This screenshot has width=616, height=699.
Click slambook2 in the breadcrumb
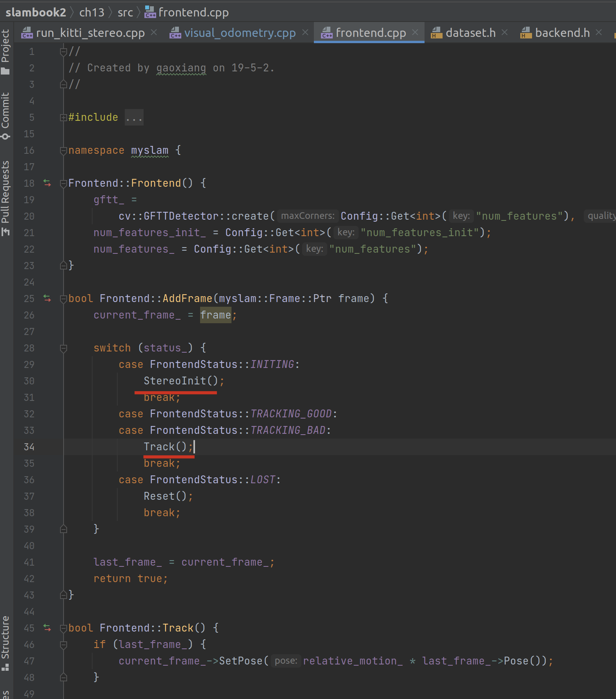point(36,13)
